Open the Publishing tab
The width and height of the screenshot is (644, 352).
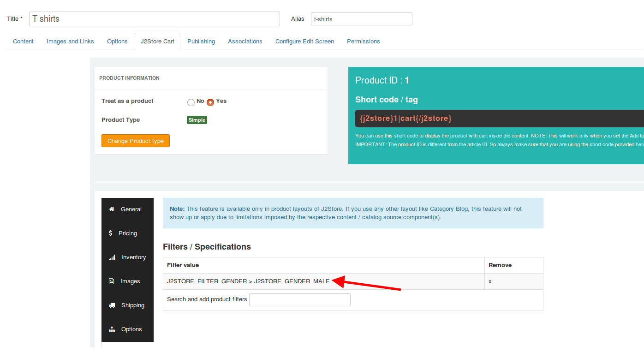(x=201, y=42)
